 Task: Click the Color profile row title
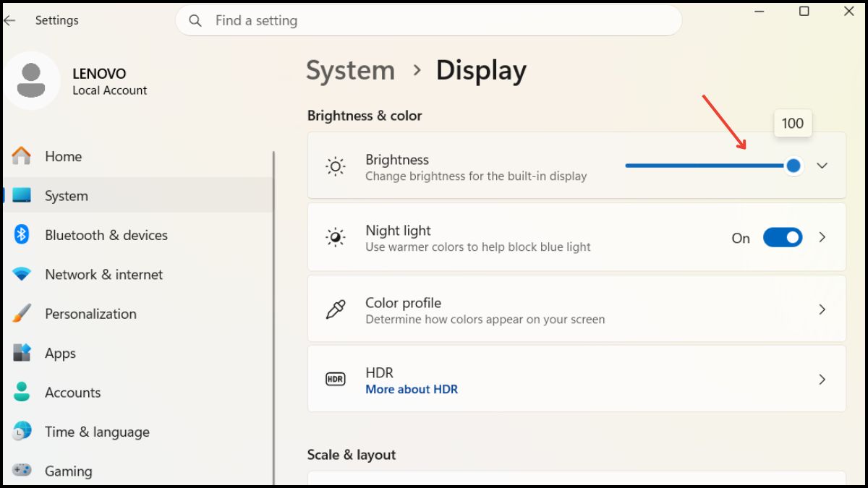tap(403, 303)
